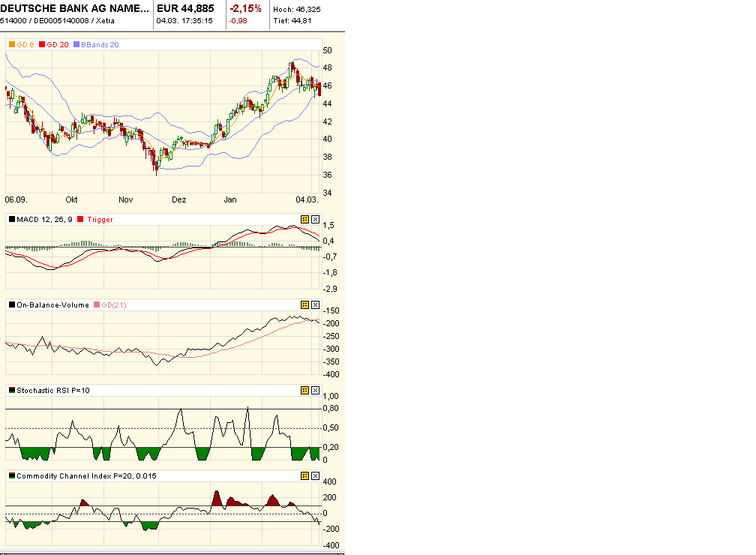Click the DEUTSCHE BANK AG NAME title
Screen dimensions: 756x555
click(x=75, y=7)
